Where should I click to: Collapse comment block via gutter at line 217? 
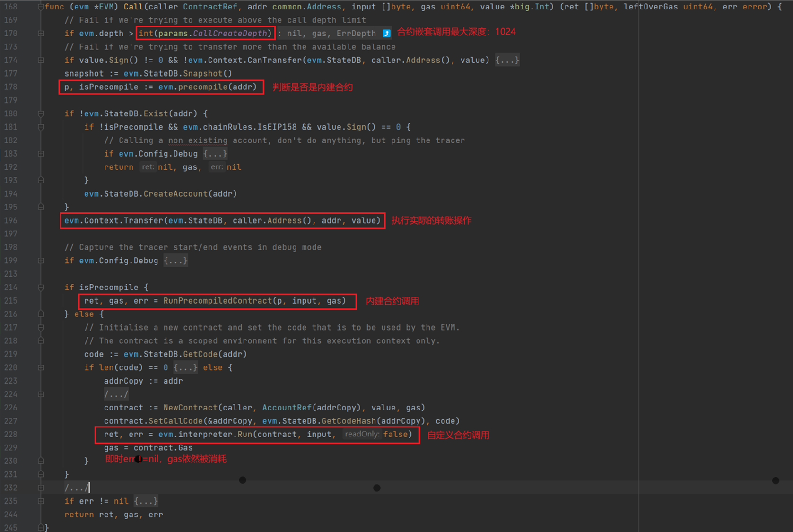pyautogui.click(x=41, y=327)
